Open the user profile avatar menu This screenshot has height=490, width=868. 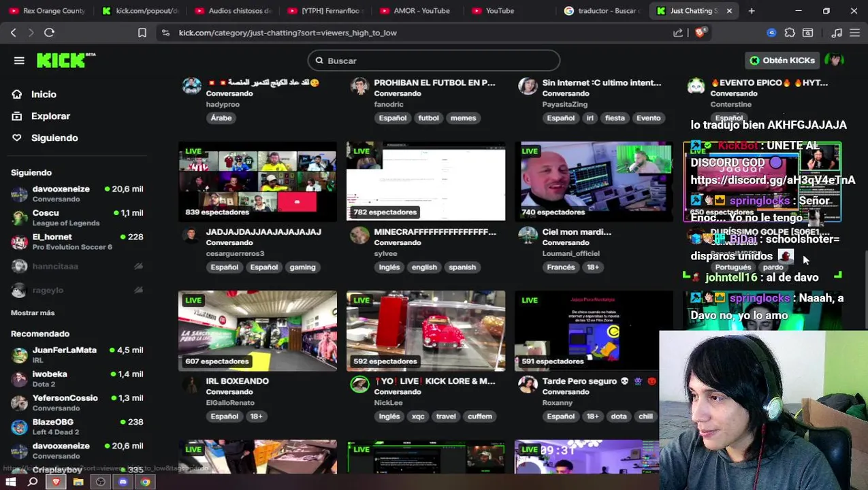[x=834, y=61]
